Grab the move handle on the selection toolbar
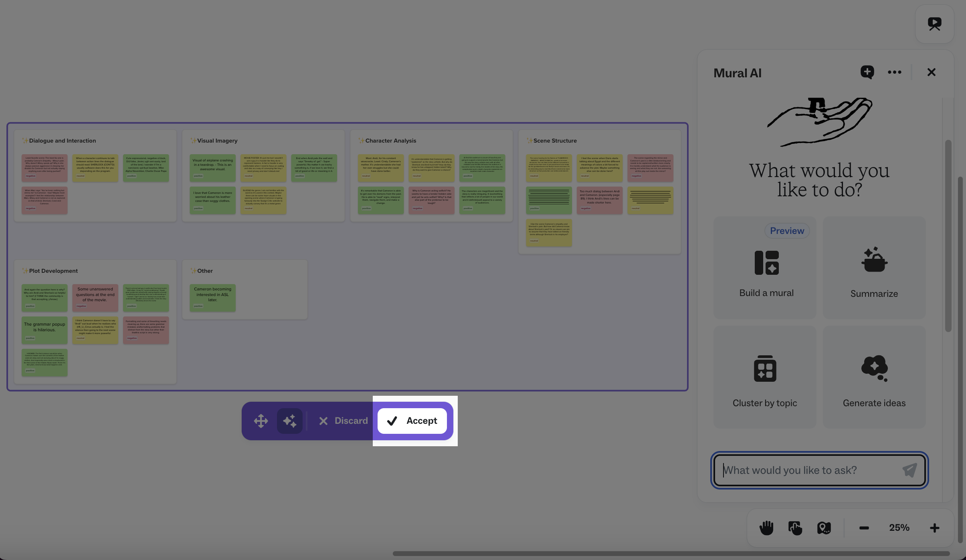This screenshot has width=966, height=560. click(x=261, y=421)
